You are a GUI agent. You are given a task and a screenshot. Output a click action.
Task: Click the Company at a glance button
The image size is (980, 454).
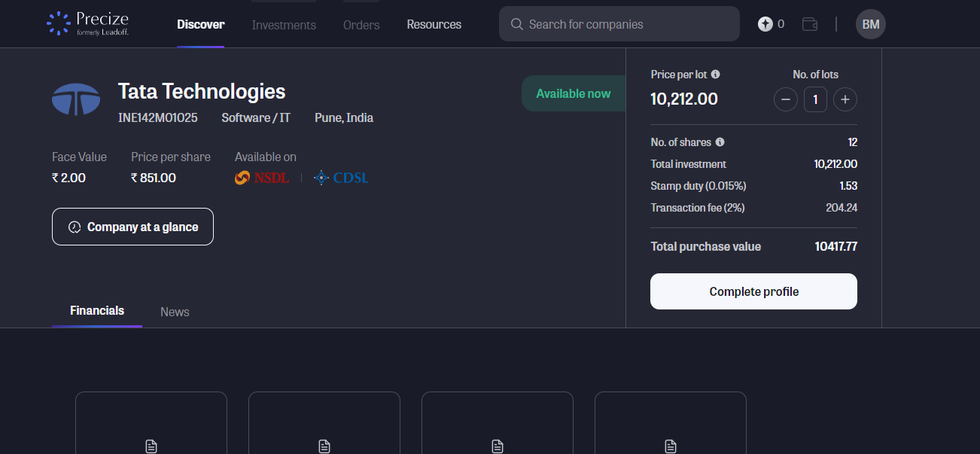tap(132, 227)
